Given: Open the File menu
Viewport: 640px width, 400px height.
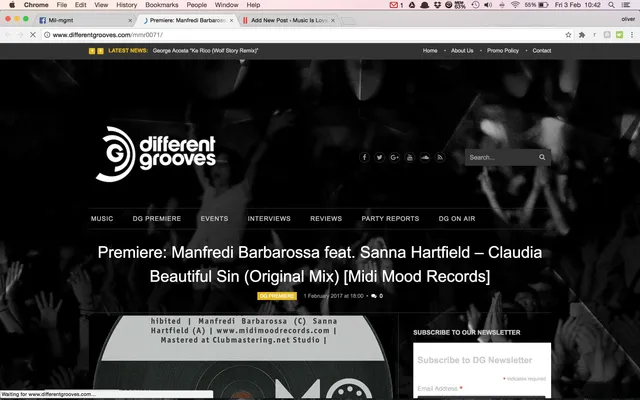Looking at the screenshot, I should [x=62, y=5].
